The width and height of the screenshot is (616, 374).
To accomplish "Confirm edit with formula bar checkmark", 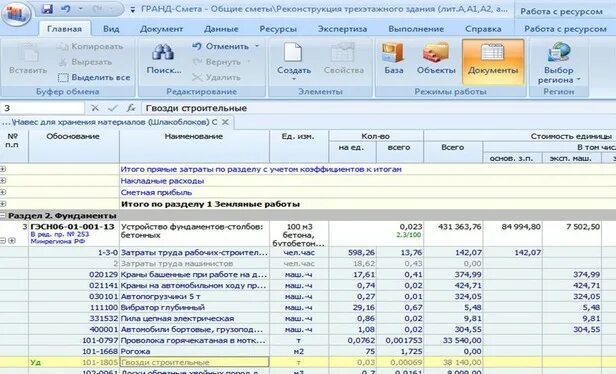I will 113,108.
